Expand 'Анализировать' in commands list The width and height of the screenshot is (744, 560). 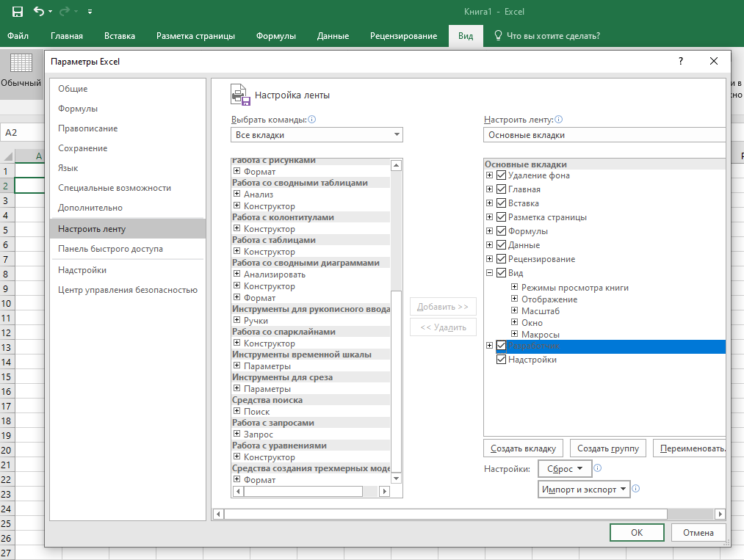click(236, 274)
